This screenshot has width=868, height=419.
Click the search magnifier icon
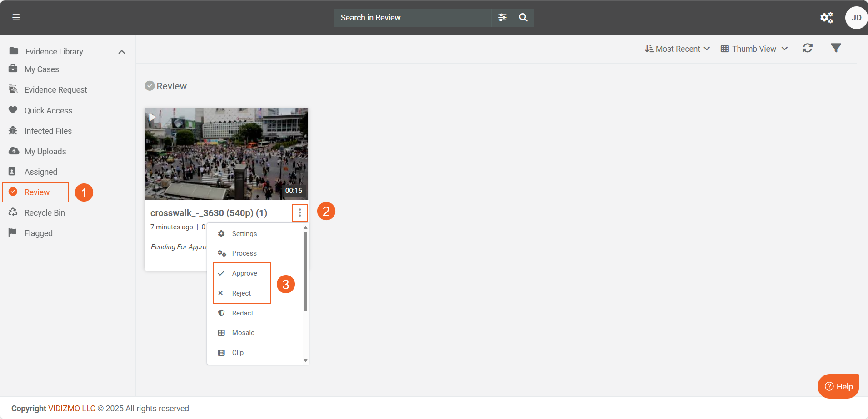pyautogui.click(x=523, y=17)
